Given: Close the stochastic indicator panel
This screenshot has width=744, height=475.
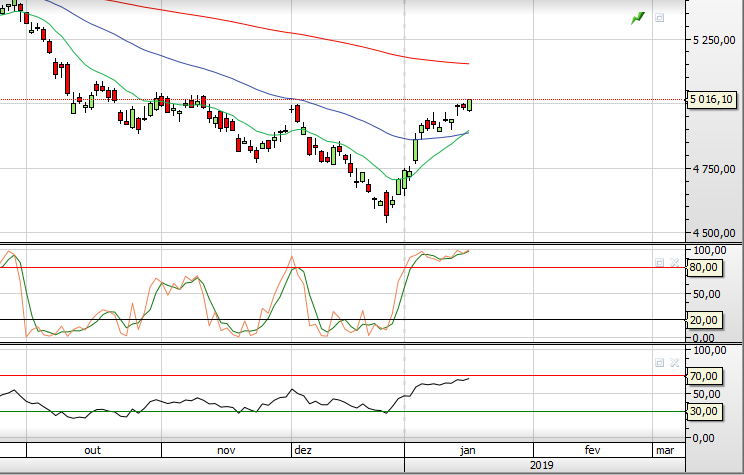Looking at the screenshot, I should point(674,262).
